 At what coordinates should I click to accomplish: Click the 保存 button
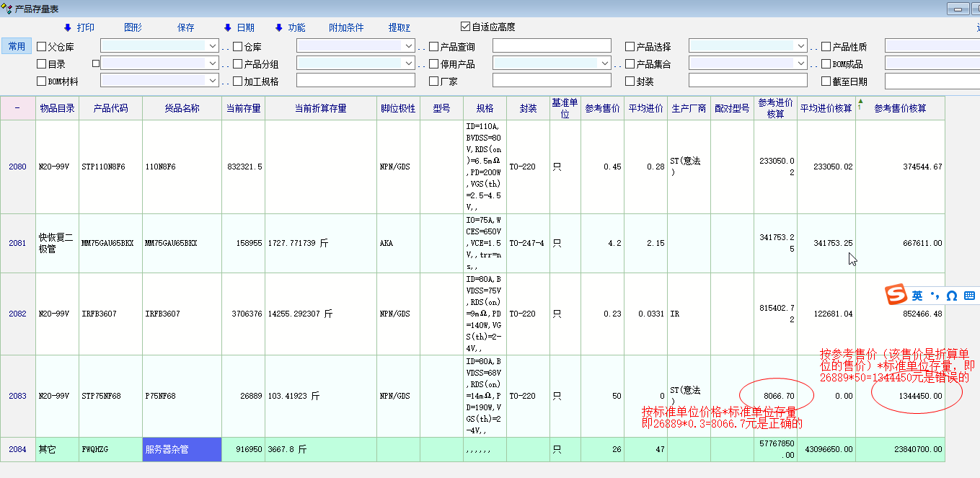(x=186, y=27)
